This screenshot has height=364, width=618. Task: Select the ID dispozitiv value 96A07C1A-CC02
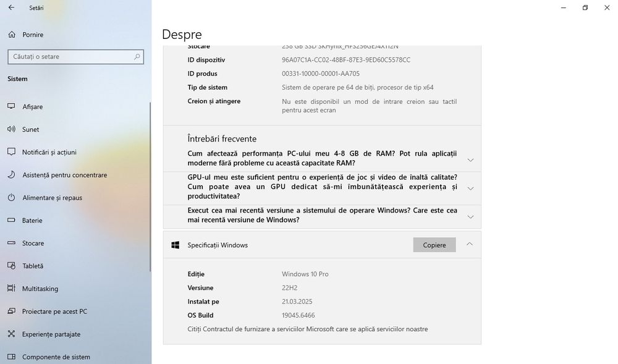point(345,60)
